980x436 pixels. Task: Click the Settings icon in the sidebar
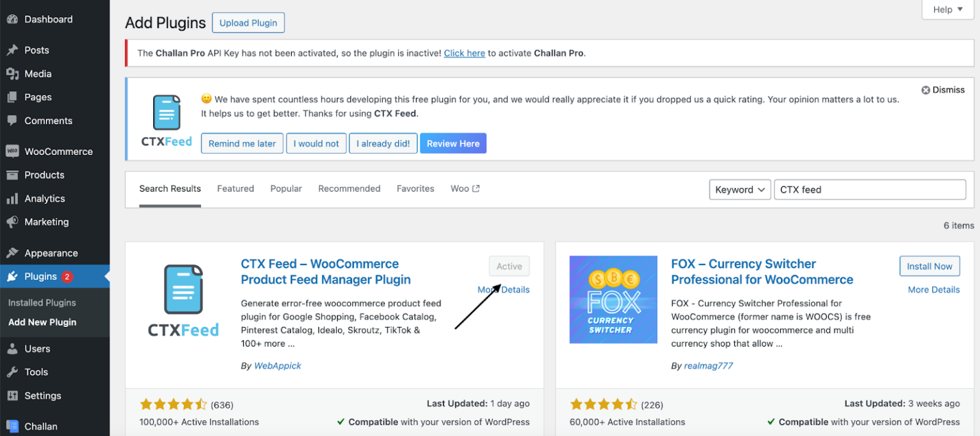pyautogui.click(x=13, y=395)
